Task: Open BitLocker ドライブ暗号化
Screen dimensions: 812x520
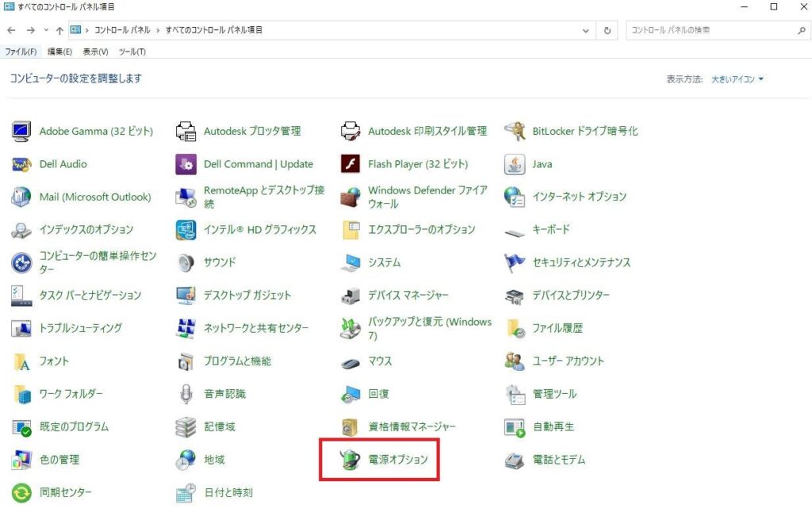Action: (x=587, y=131)
